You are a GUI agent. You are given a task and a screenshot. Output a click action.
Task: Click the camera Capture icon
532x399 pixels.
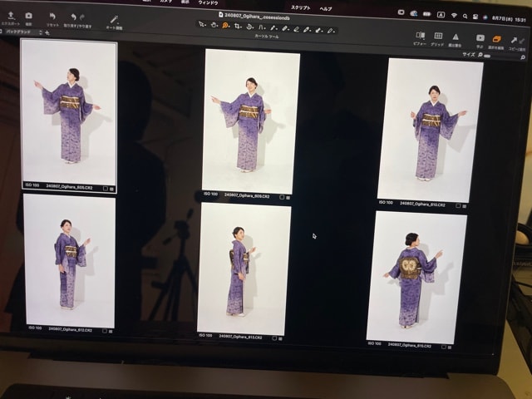coord(29,16)
